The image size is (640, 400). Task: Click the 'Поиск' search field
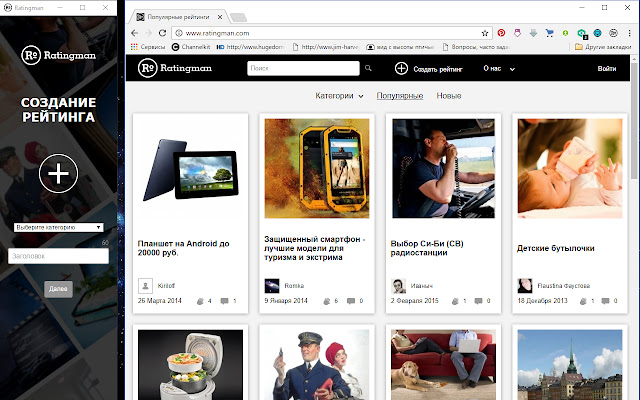pyautogui.click(x=303, y=68)
